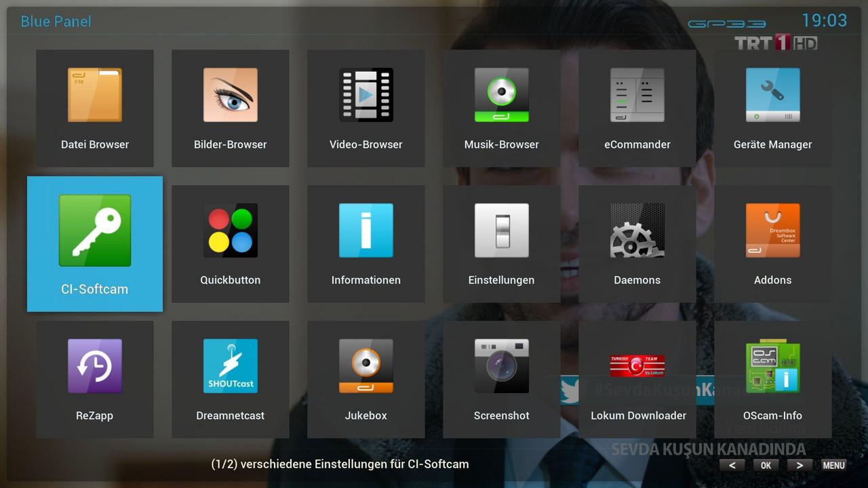Click the Quickbutton label
Screen dimensions: 868x488
pos(231,280)
